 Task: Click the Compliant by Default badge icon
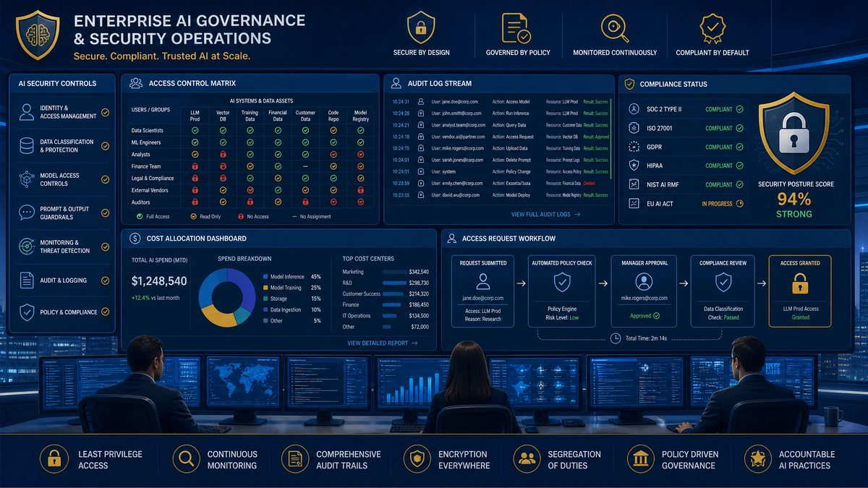(x=712, y=27)
